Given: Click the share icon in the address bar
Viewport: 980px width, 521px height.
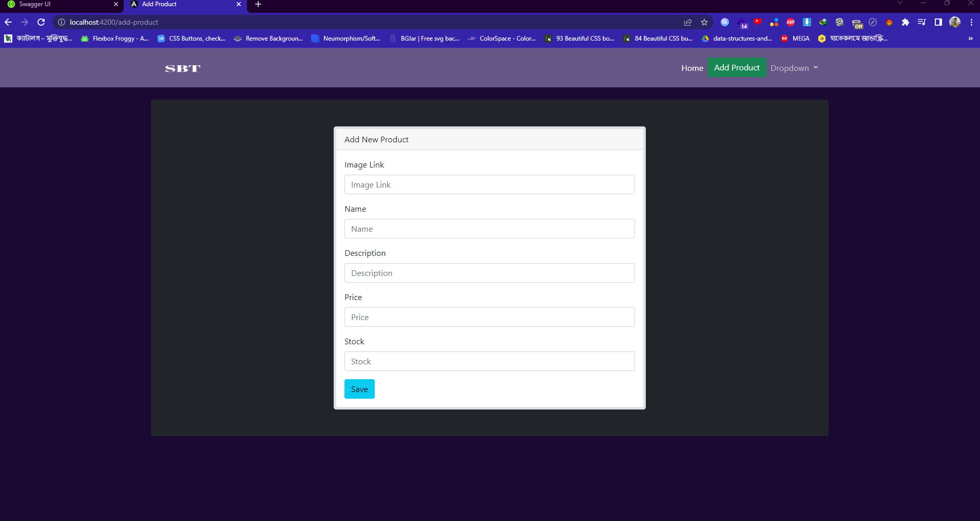Looking at the screenshot, I should 687,22.
